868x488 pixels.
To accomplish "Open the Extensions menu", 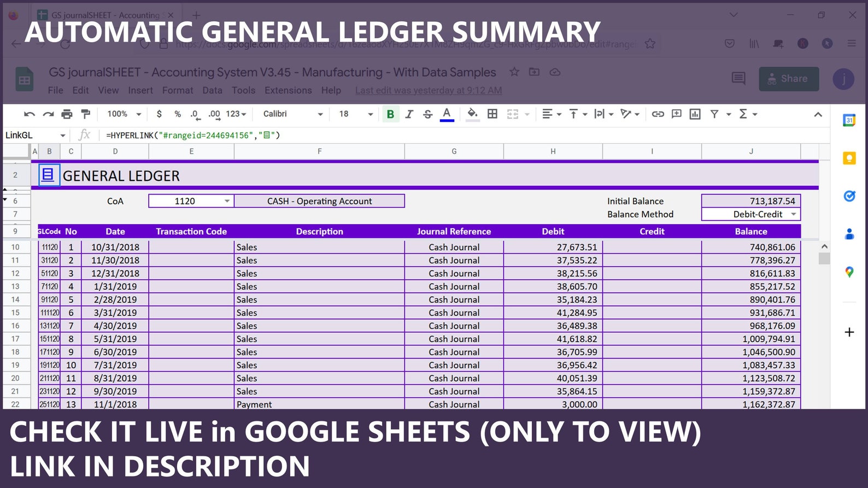I will pyautogui.click(x=288, y=90).
